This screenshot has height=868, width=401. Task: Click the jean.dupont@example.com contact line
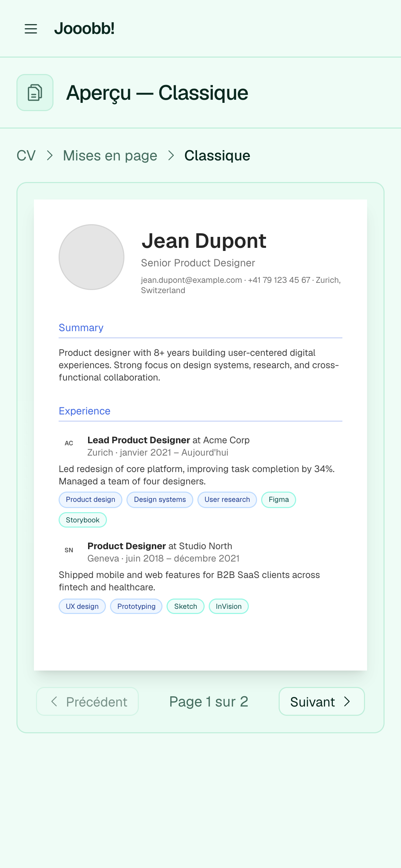tap(241, 285)
